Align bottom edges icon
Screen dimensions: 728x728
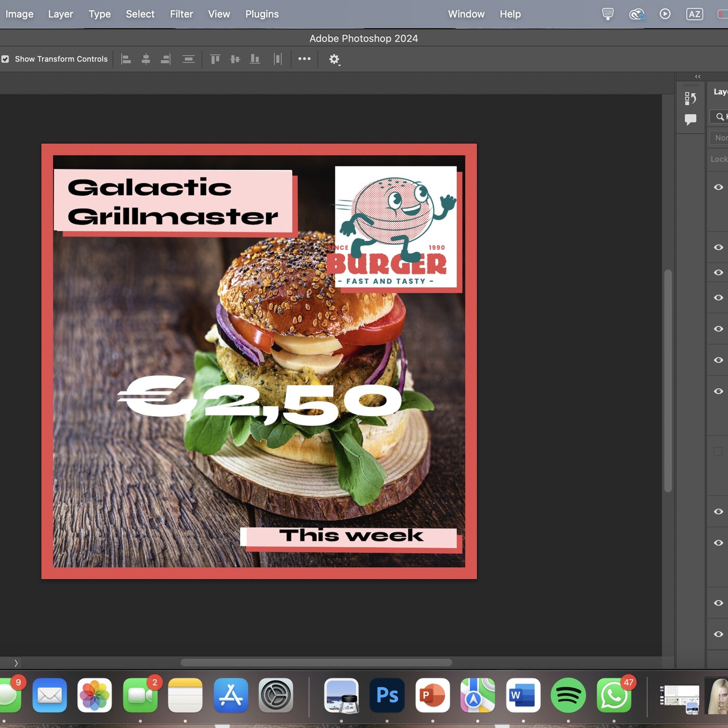click(255, 59)
